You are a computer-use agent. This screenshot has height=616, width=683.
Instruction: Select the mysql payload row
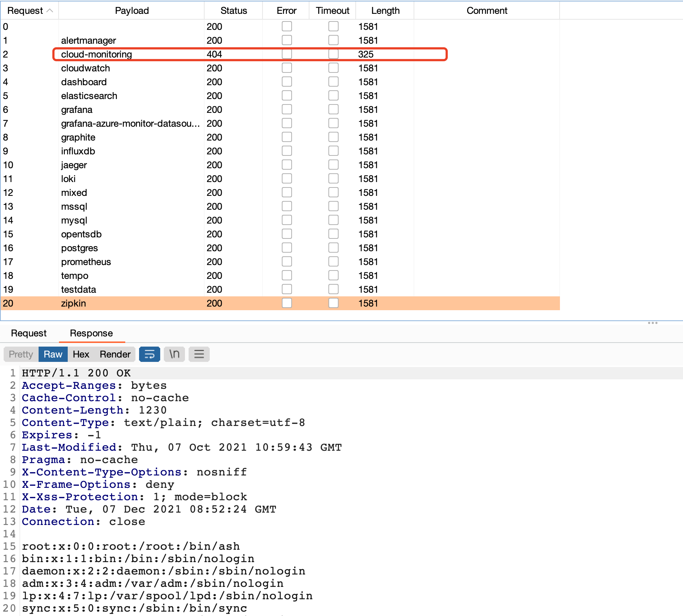(x=280, y=220)
